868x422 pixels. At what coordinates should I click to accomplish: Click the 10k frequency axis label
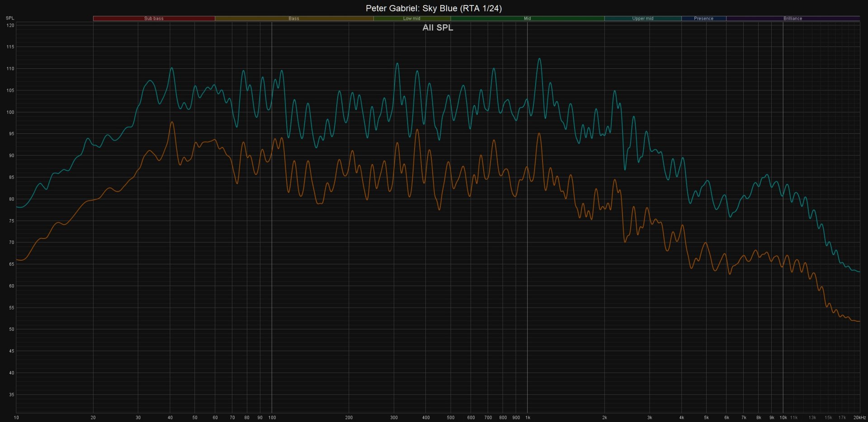pyautogui.click(x=783, y=417)
